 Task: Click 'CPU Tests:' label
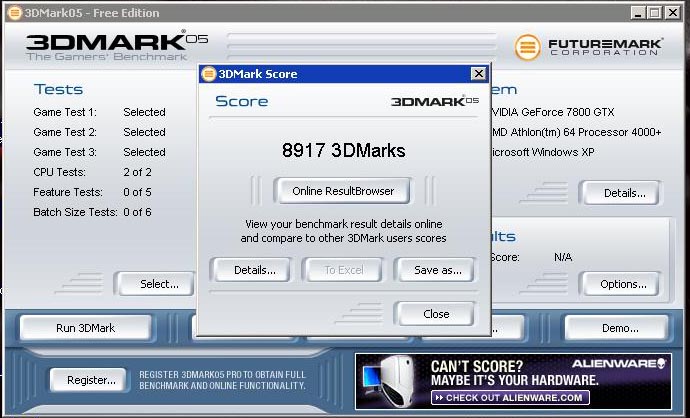[59, 172]
